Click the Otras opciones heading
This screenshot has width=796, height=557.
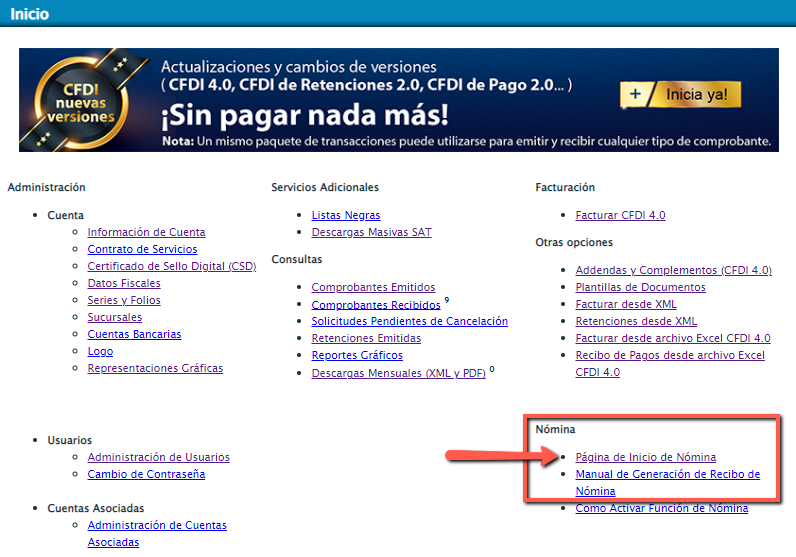click(x=574, y=242)
